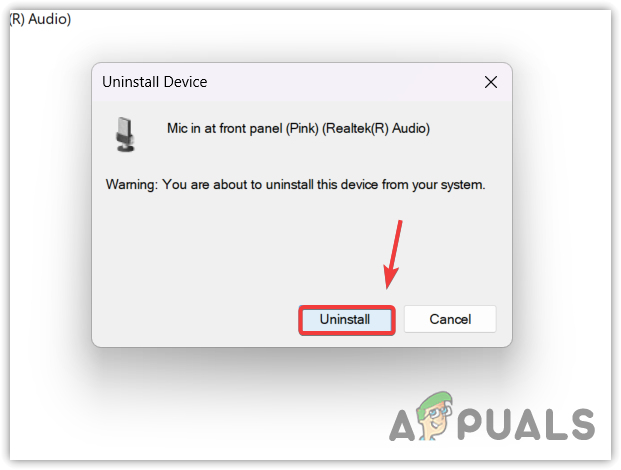Image resolution: width=621 pixels, height=470 pixels.
Task: Click the word 'Warning:' in the message
Action: [132, 185]
